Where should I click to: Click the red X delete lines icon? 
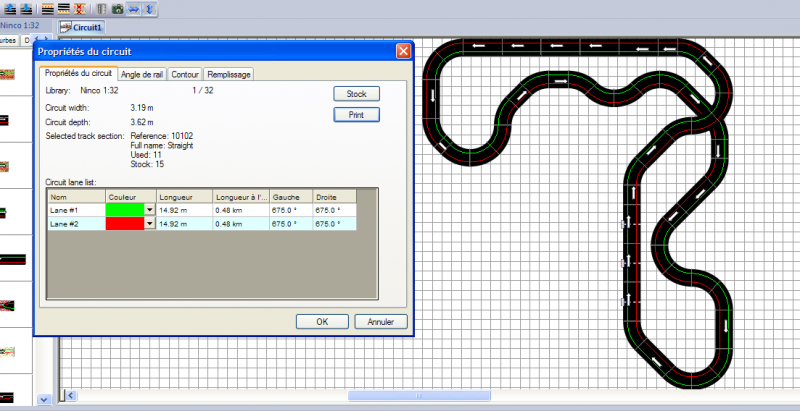click(x=78, y=7)
